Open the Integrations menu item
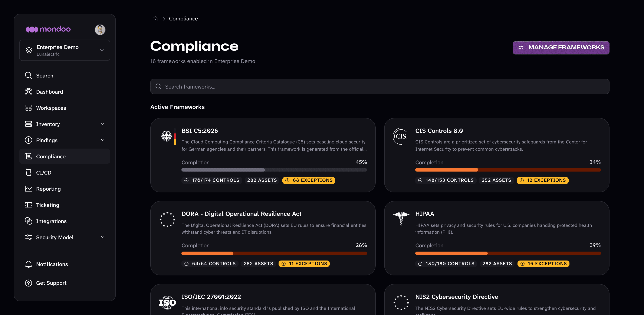The width and height of the screenshot is (644, 315). (65, 221)
